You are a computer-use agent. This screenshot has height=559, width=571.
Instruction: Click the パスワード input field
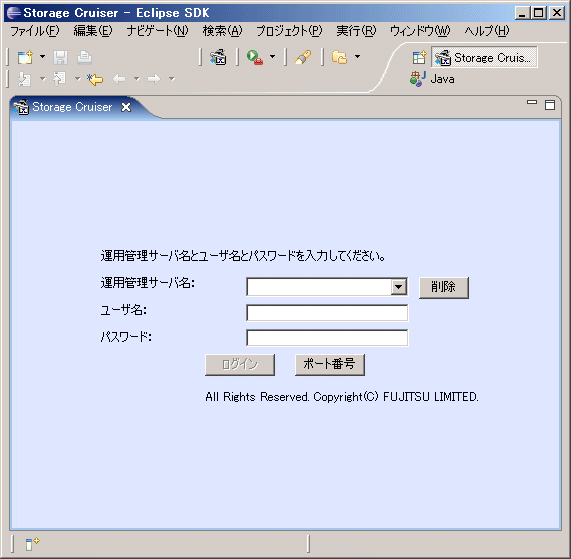click(327, 338)
